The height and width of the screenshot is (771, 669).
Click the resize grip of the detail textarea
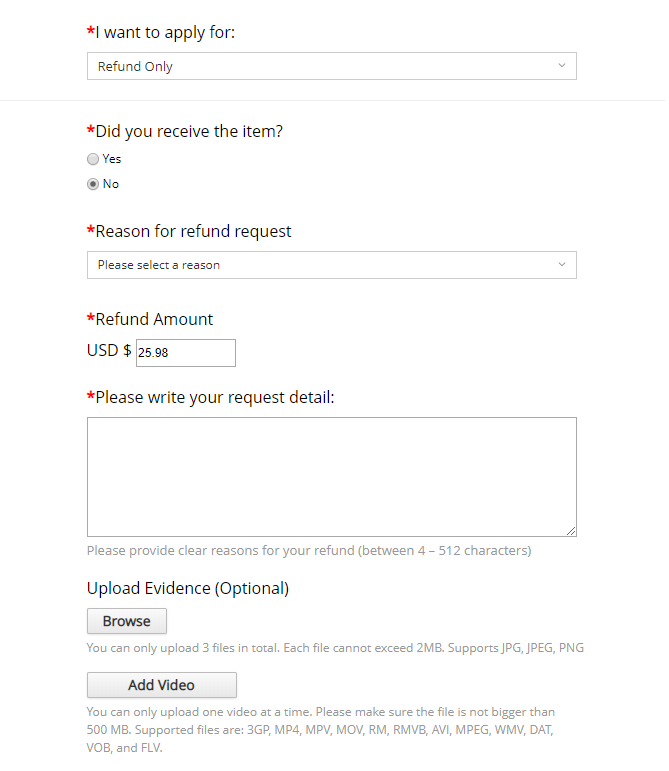click(x=571, y=531)
